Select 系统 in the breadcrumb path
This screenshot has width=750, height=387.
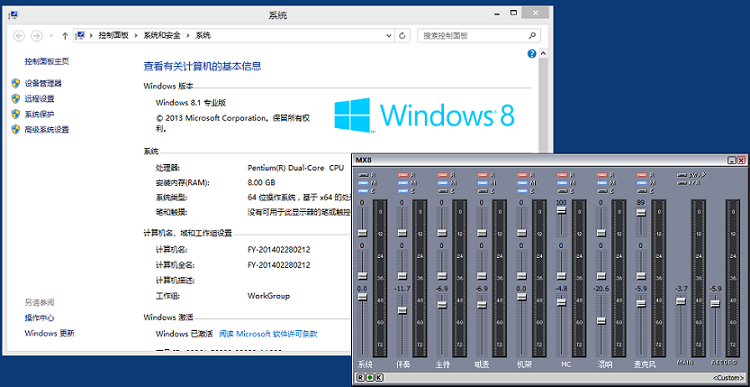[203, 35]
